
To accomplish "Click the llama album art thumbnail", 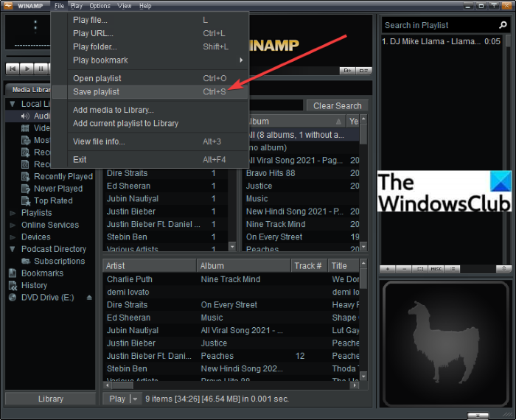I will [444, 343].
